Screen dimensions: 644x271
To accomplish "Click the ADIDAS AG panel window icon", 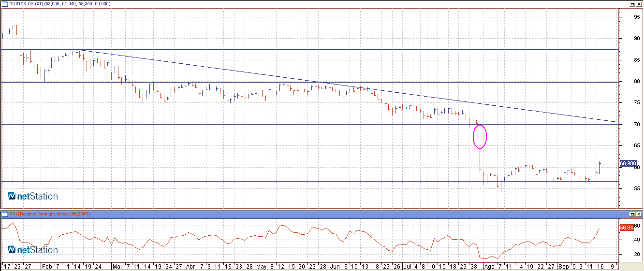I will pos(5,4).
